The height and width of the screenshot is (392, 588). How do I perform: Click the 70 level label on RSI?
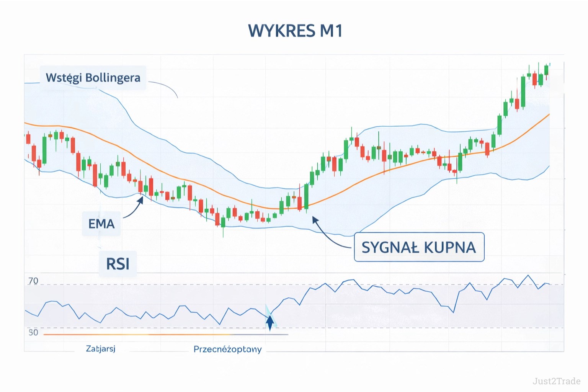[33, 281]
